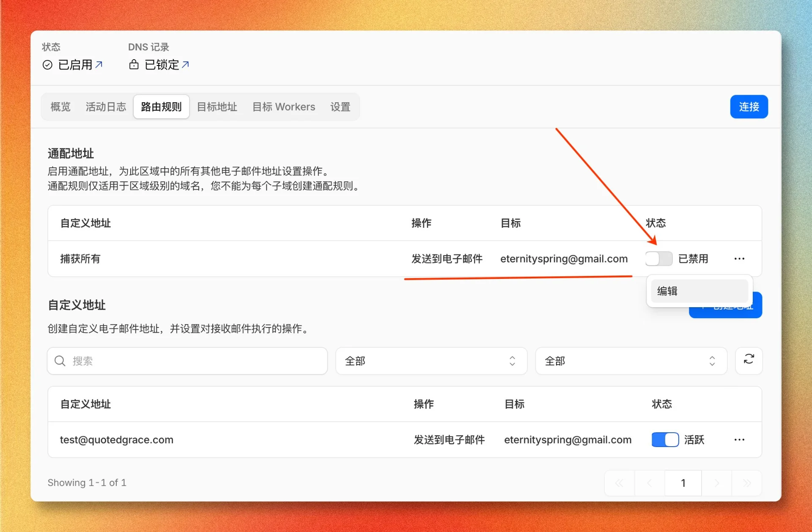Open the 已启用 status external link arrow
The image size is (812, 532).
coord(99,65)
